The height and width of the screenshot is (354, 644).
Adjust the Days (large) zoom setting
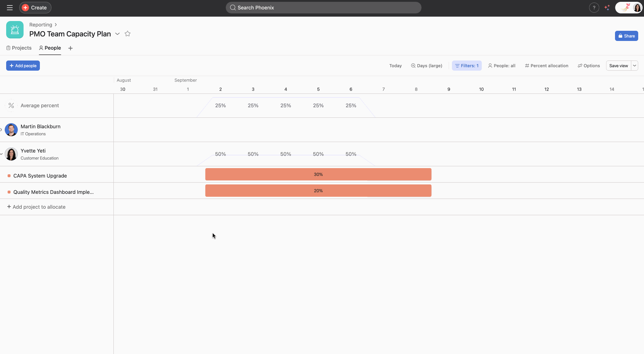click(x=427, y=66)
